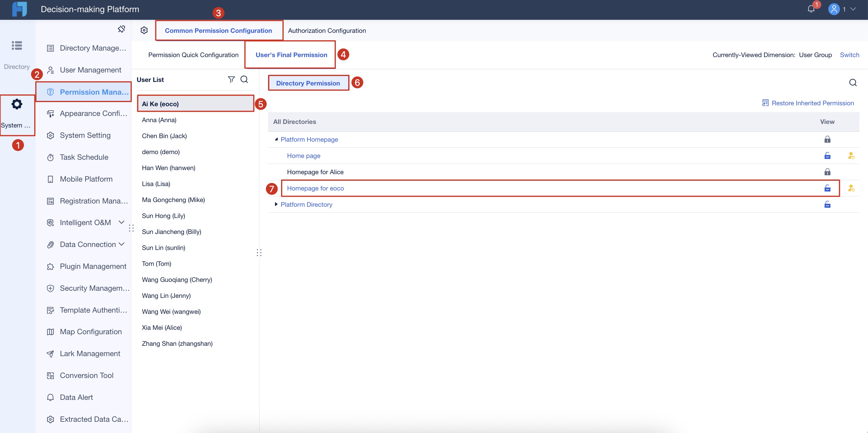Select user Sun Jiancheng (Billy)

click(x=196, y=232)
